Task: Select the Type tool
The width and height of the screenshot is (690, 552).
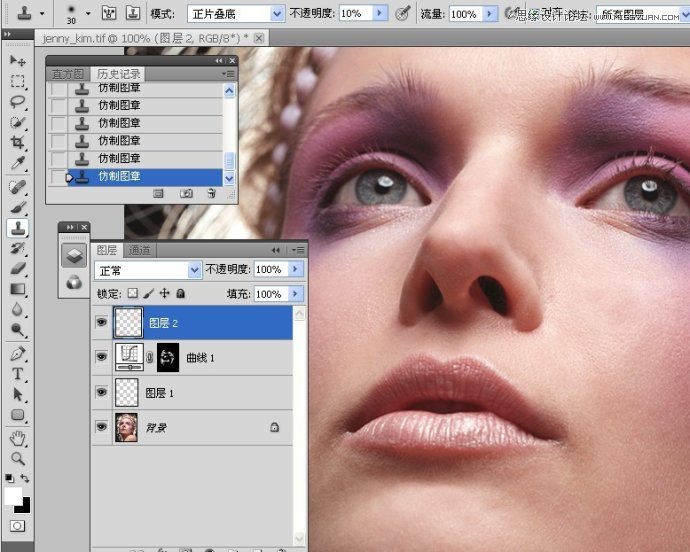Action: pyautogui.click(x=17, y=374)
